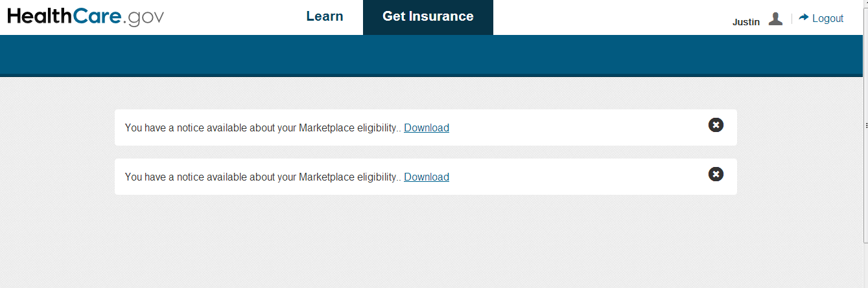Screen dimensions: 868x288
Task: Click the dark blue banner below the navigation
Action: (x=434, y=55)
